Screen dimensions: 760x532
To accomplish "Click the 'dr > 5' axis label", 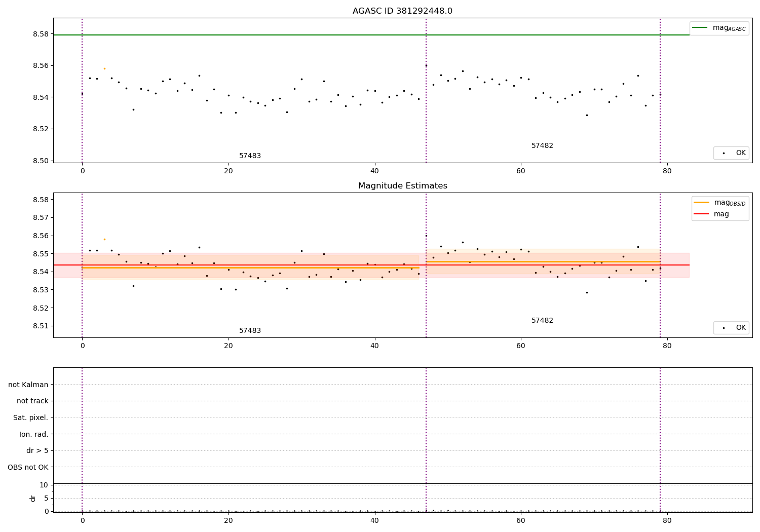I will [37, 450].
